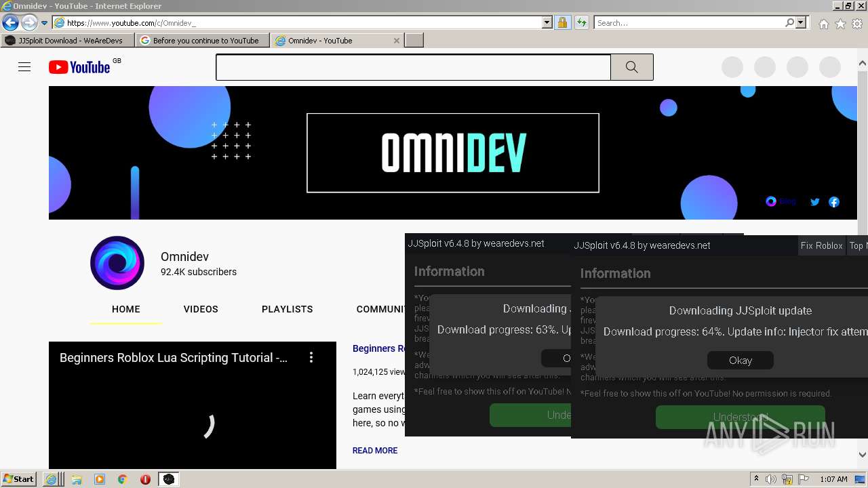Click the page scrollbar down arrow

863,455
